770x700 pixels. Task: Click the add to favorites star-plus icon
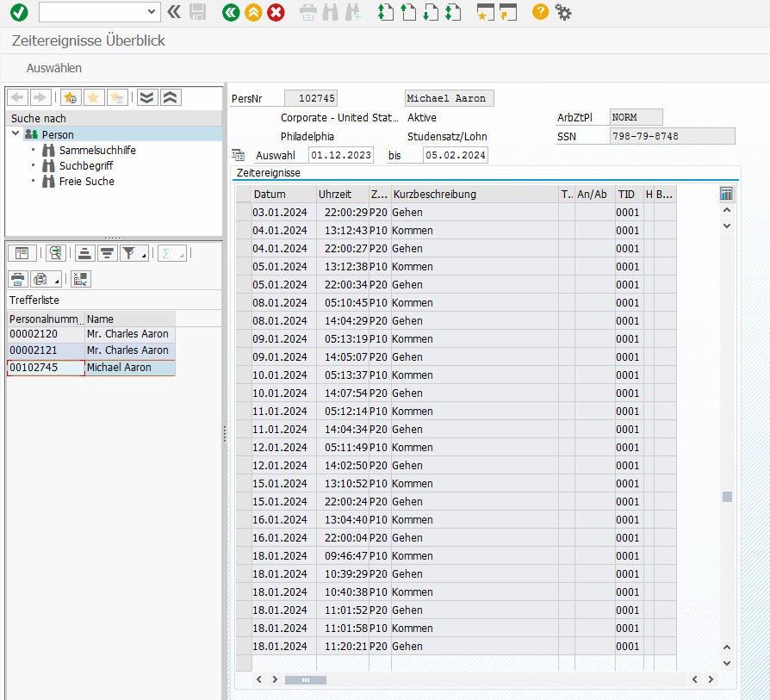[x=71, y=97]
